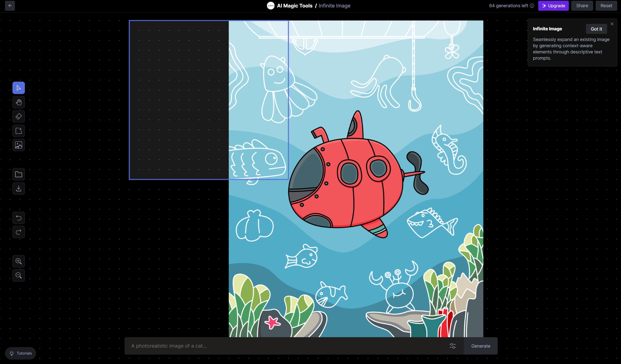Click the back arrow button

pos(10,6)
